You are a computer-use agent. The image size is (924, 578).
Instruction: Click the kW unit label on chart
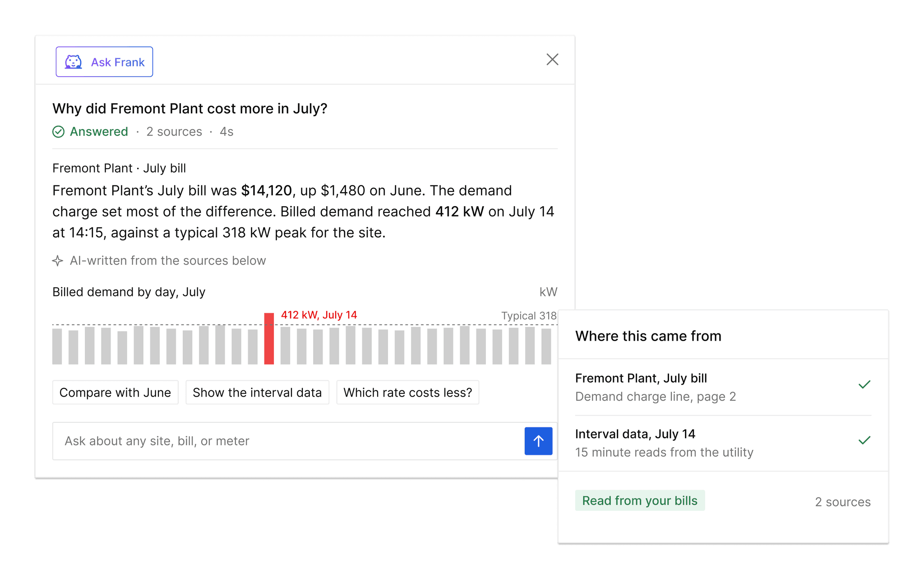(x=548, y=292)
